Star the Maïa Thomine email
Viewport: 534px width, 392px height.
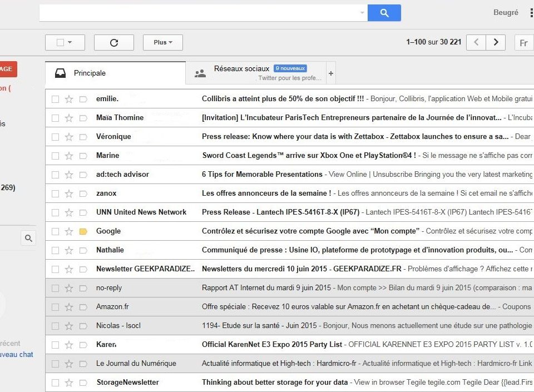coord(69,118)
